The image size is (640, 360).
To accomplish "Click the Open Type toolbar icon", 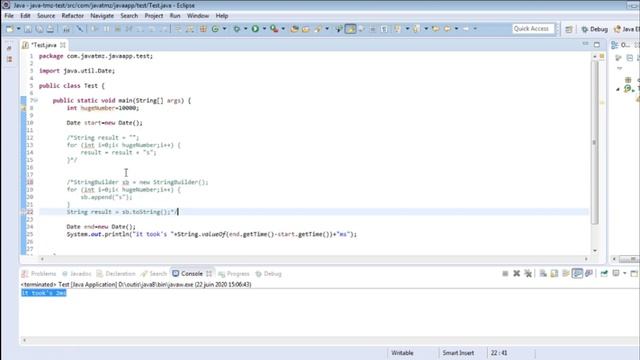I will pyautogui.click(x=294, y=29).
